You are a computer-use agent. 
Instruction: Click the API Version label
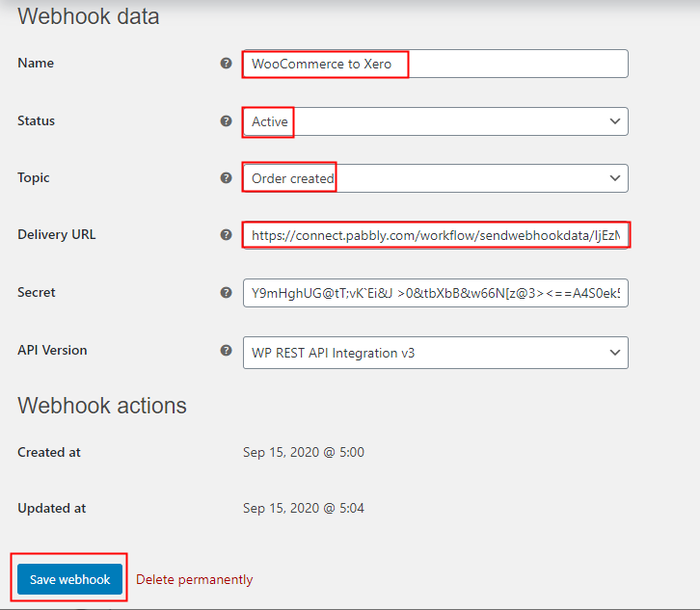52,350
